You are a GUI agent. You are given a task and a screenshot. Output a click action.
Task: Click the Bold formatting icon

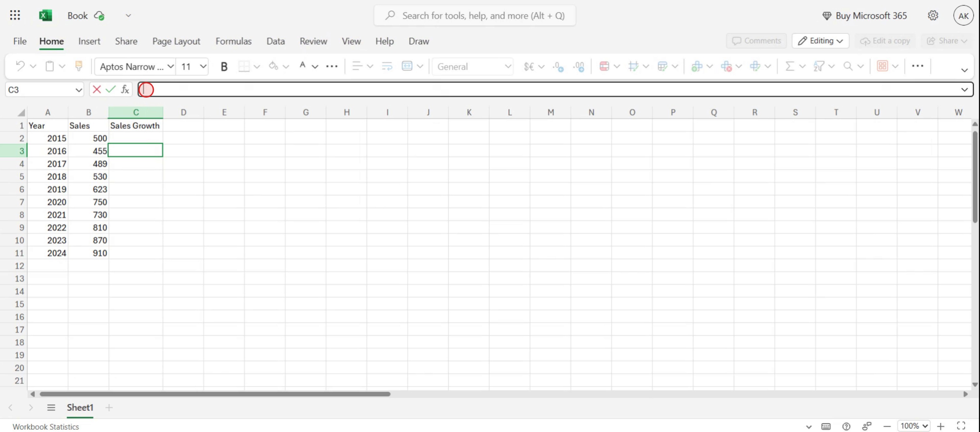tap(224, 67)
